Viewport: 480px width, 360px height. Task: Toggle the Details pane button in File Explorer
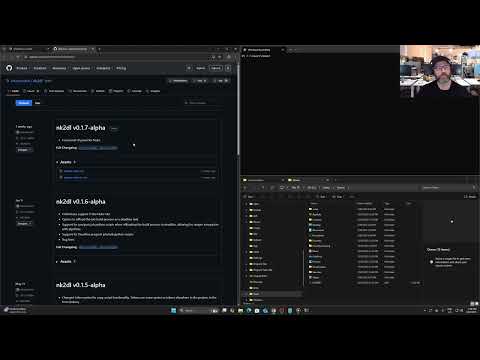point(470,197)
